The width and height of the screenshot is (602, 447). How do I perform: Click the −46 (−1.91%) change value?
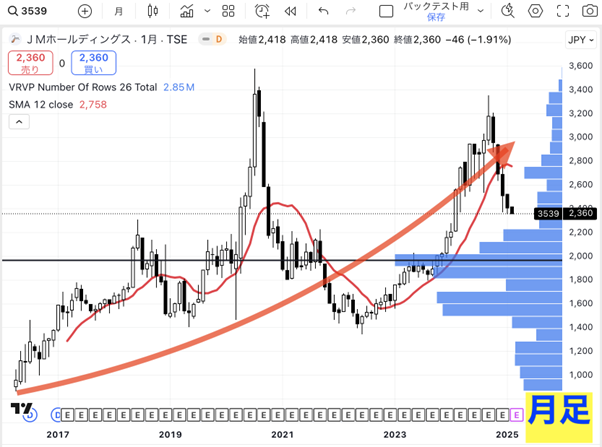(478, 40)
